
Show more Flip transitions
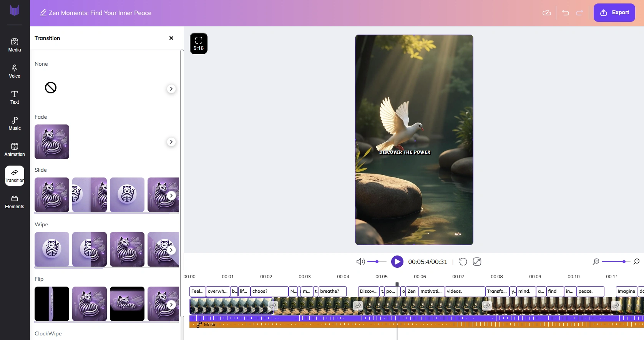(171, 305)
